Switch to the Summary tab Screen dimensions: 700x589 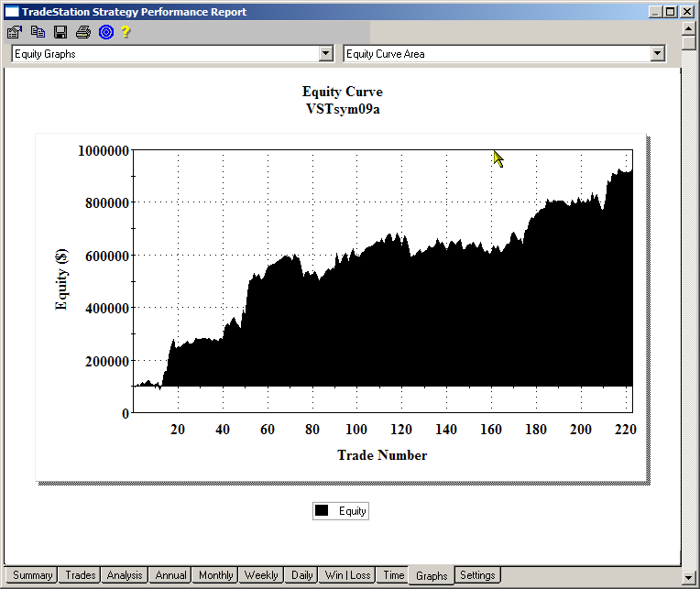click(32, 575)
